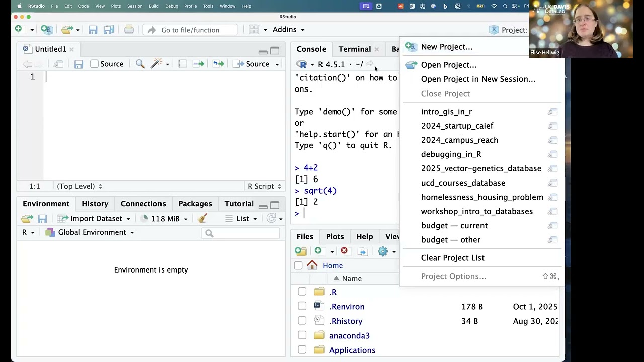Open the More gear menu in Files pane
The image size is (644, 362).
tap(383, 251)
